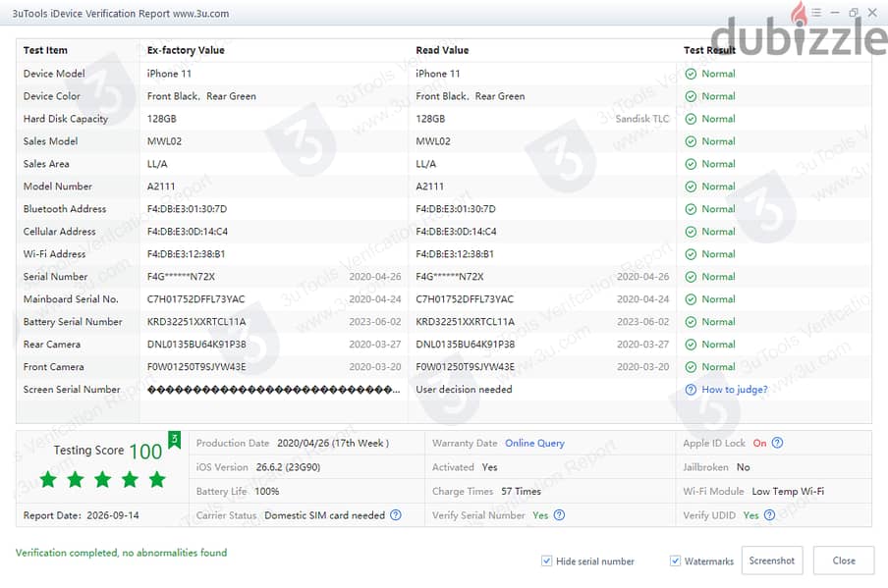Select ex-factory Rear Camera serial DNL0135BU64K91P38
The image size is (888, 588).
click(x=196, y=345)
